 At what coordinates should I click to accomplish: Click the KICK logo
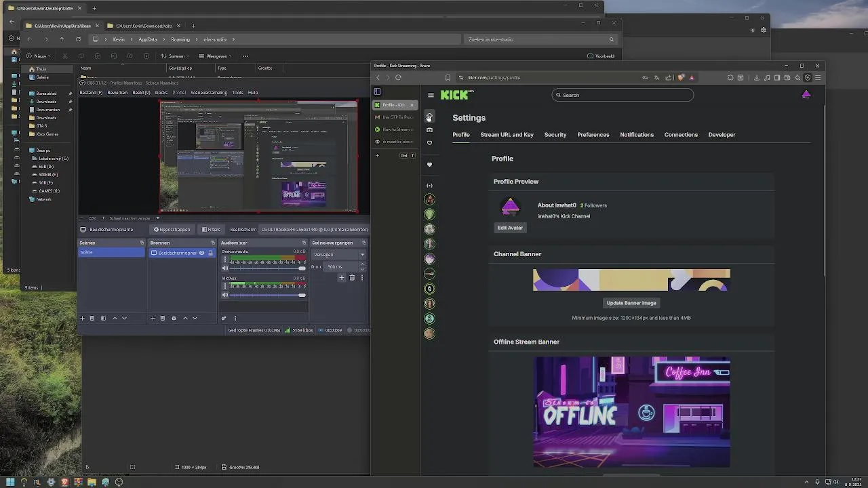pos(456,95)
